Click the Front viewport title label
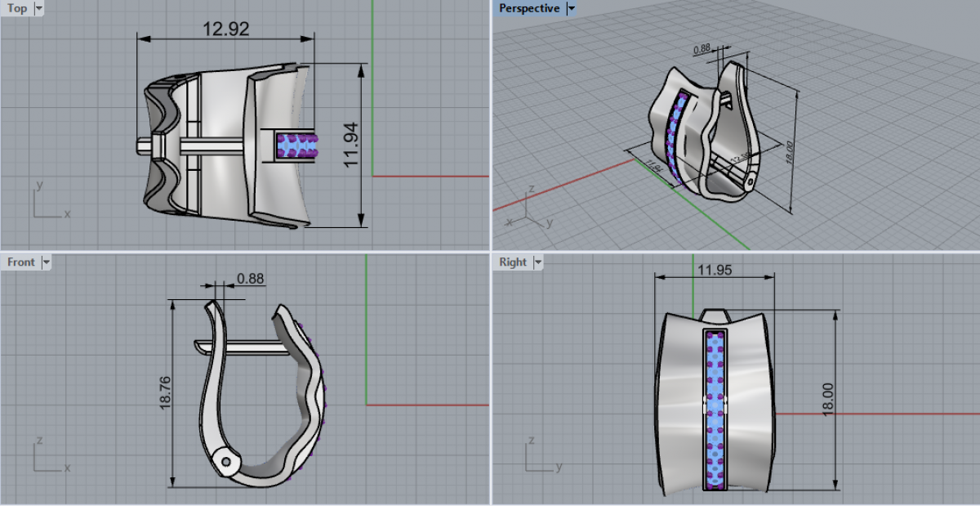 point(21,262)
